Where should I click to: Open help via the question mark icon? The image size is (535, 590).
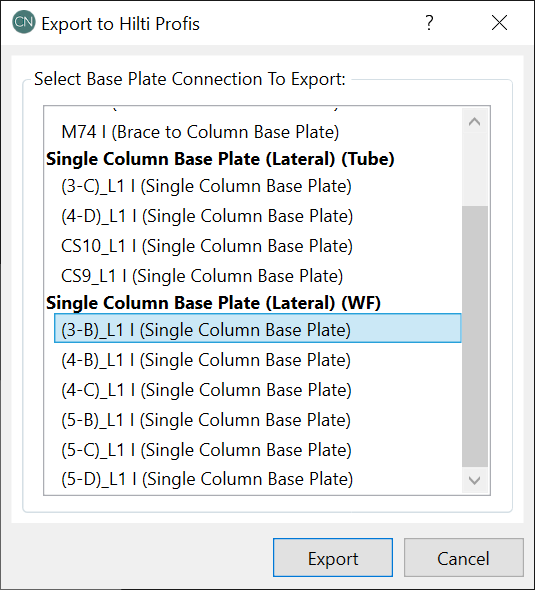(x=429, y=23)
